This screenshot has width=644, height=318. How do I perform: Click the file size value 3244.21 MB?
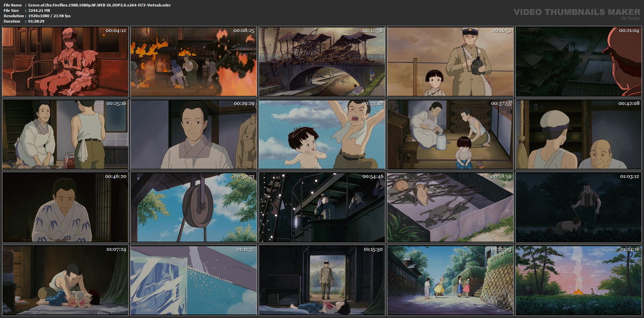[39, 11]
